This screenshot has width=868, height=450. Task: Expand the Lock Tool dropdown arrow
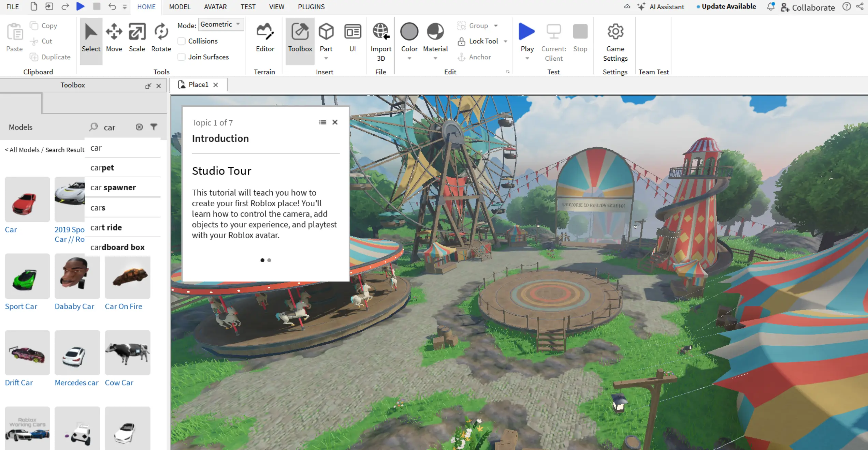506,41
